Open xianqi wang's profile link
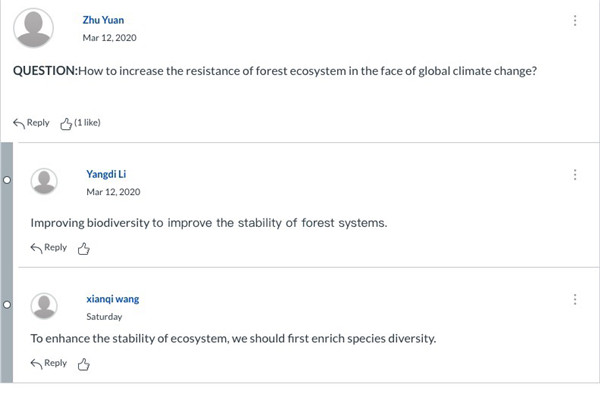This screenshot has width=600, height=396. tap(112, 299)
